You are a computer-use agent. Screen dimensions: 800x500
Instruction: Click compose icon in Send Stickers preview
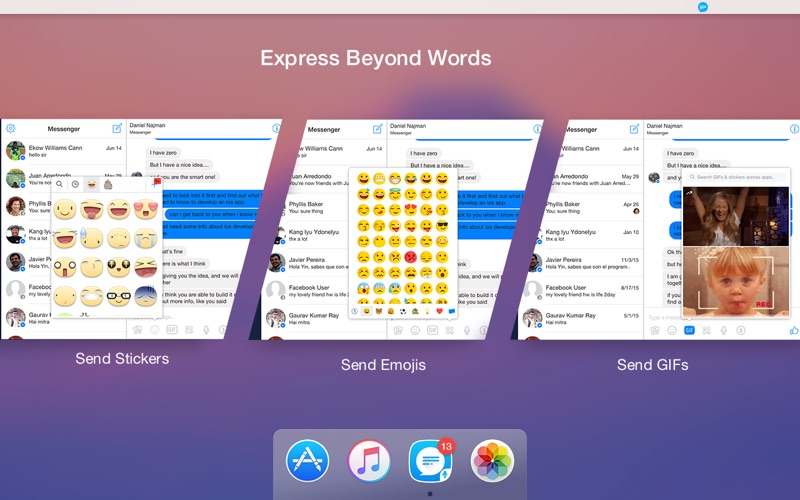[x=117, y=128]
